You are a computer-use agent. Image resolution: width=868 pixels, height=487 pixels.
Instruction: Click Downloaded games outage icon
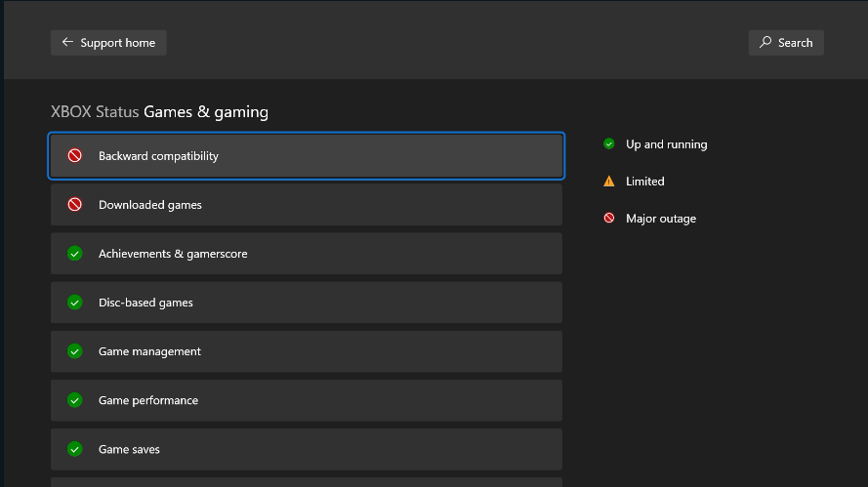(75, 205)
